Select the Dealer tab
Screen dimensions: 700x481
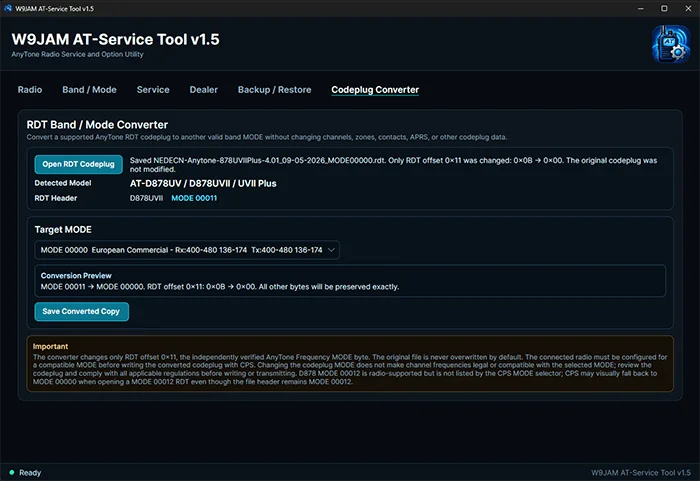tap(204, 90)
